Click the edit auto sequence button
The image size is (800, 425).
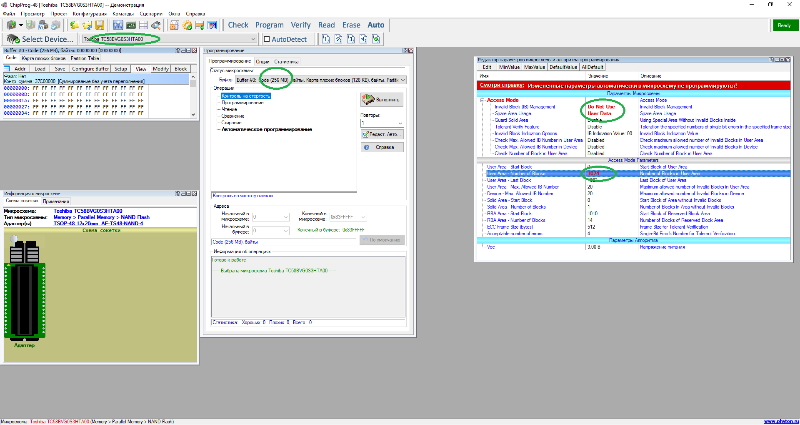coord(382,135)
